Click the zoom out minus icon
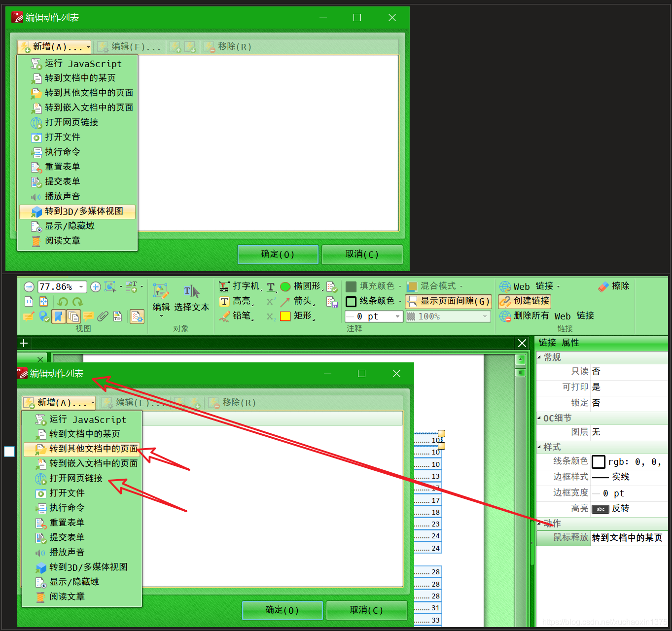672x631 pixels. 29,287
